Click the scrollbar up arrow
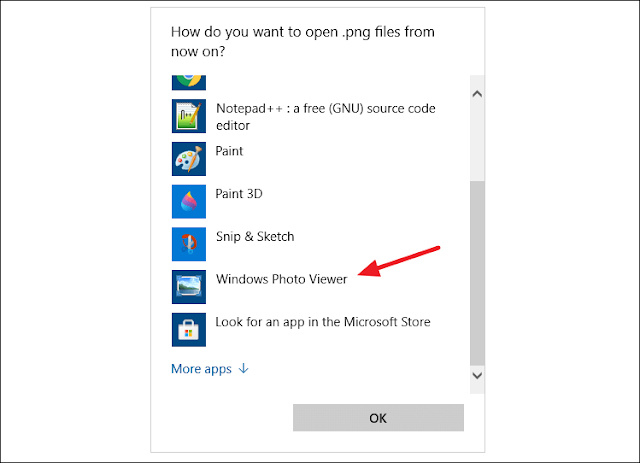Image resolution: width=640 pixels, height=463 pixels. [x=477, y=94]
